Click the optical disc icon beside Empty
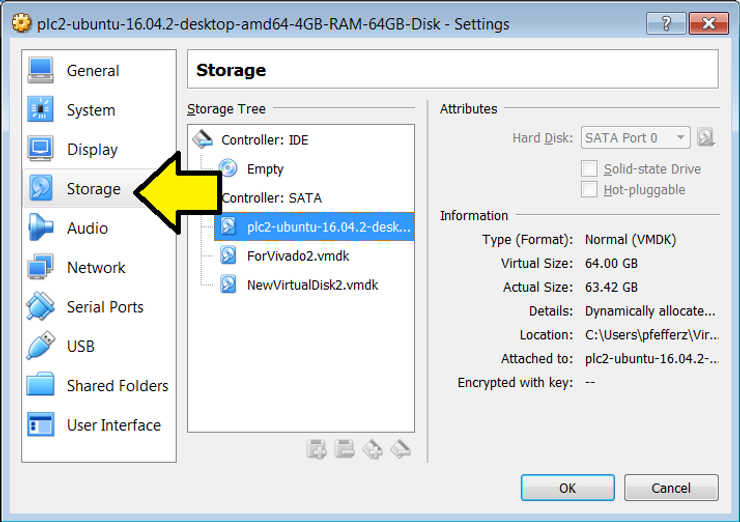 coord(228,168)
